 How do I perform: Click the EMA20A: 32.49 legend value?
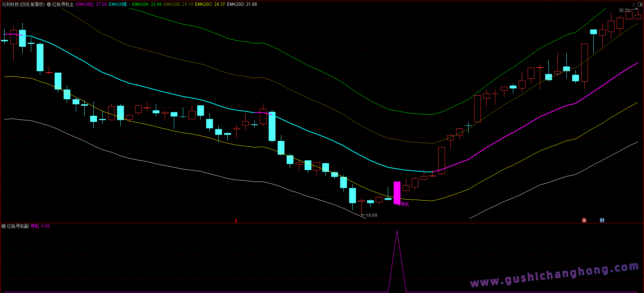[x=147, y=4]
